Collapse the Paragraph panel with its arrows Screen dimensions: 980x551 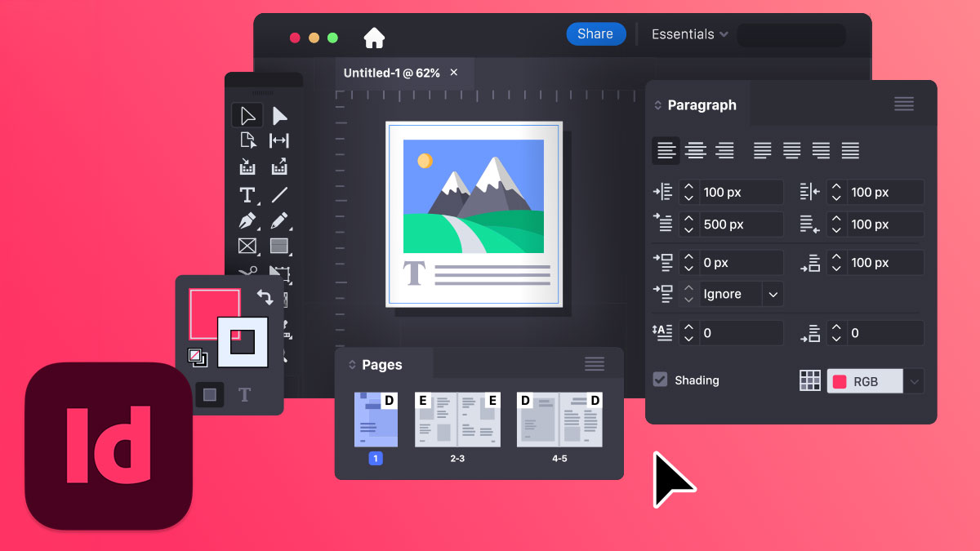click(x=658, y=105)
